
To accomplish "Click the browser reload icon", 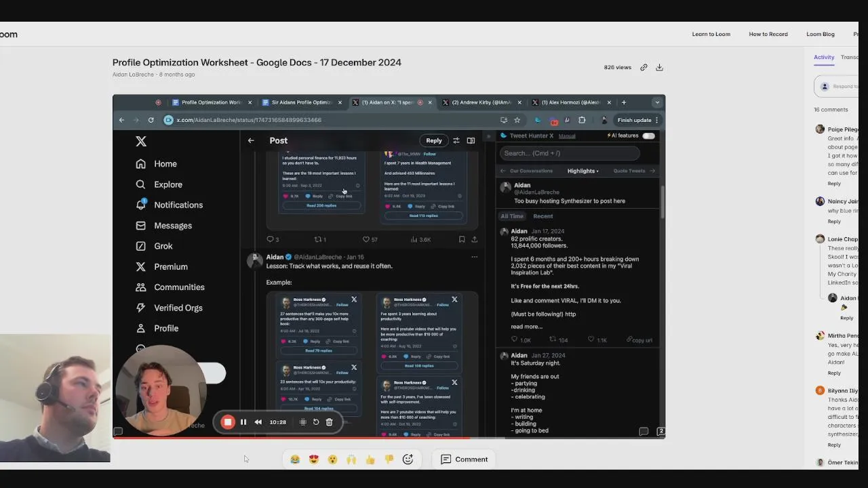I will (151, 120).
